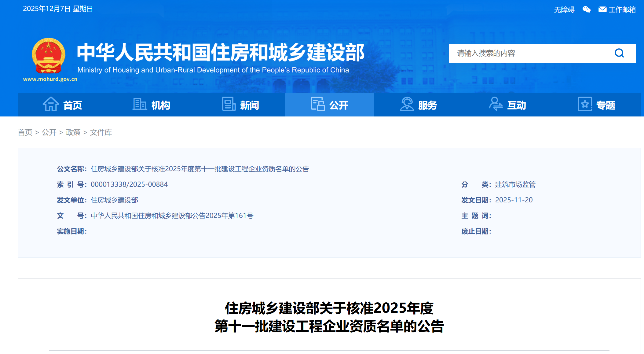Open the 无障碍 accessibility link
The width and height of the screenshot is (644, 354).
coord(564,9)
